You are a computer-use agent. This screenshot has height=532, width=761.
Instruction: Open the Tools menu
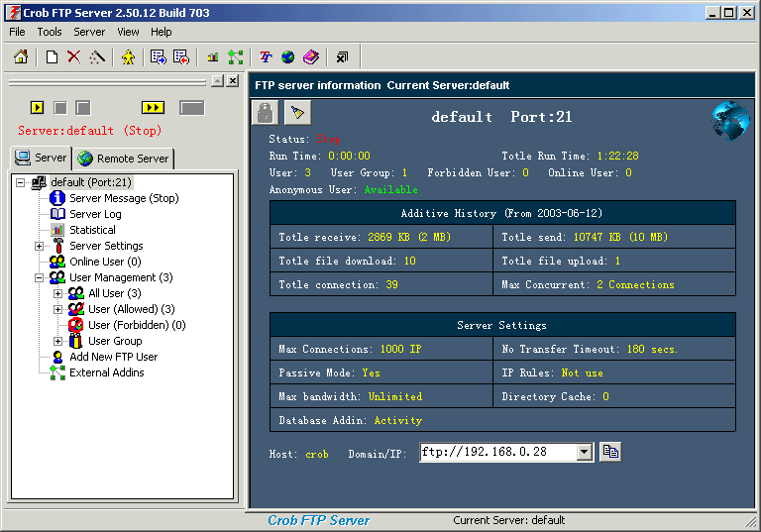click(50, 32)
